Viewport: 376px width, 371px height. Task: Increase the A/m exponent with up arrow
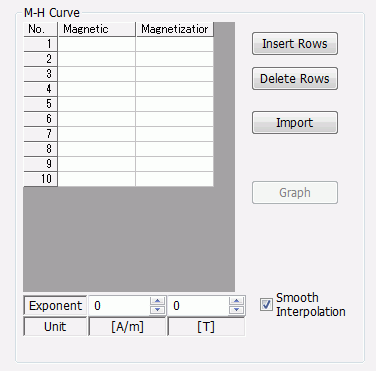click(157, 301)
